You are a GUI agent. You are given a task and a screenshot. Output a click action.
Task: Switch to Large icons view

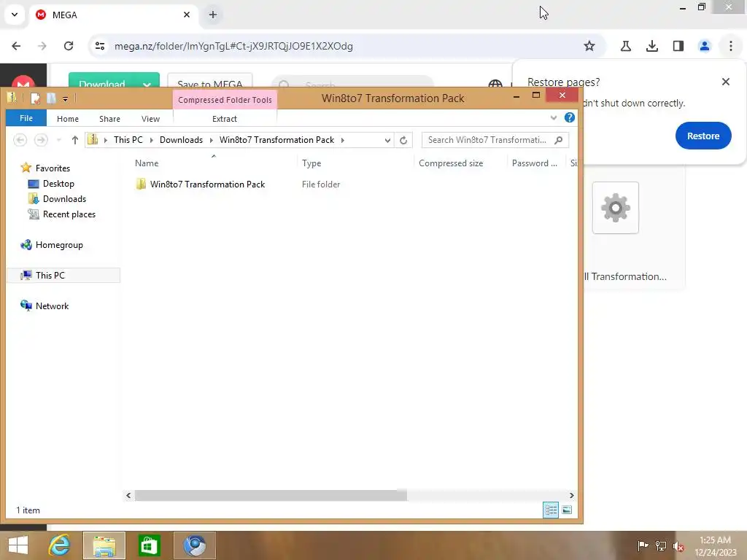point(567,510)
